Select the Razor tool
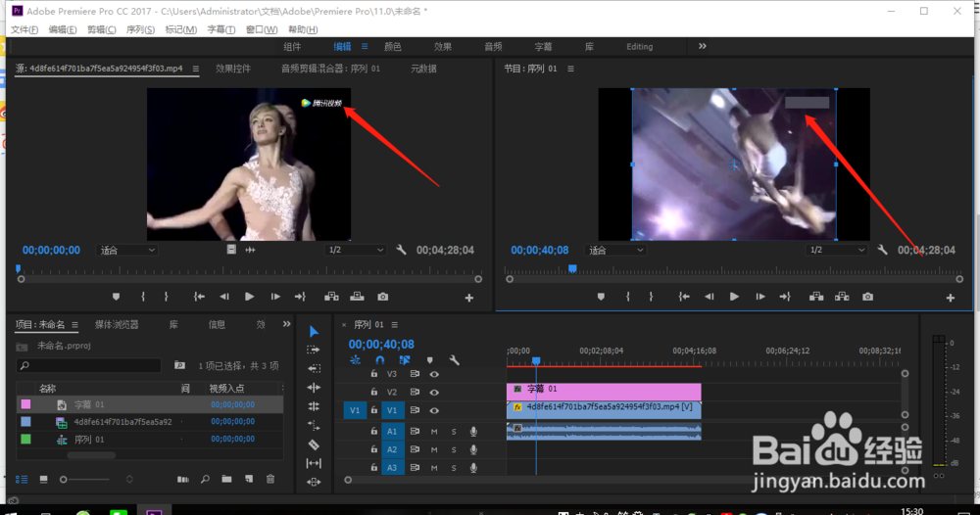 coord(314,445)
